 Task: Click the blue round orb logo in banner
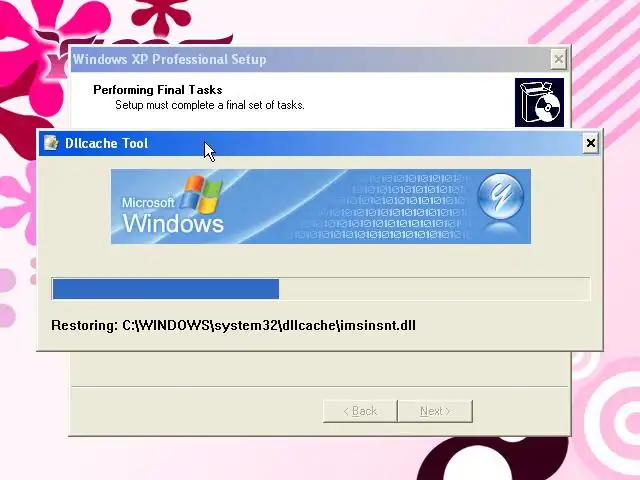(x=500, y=196)
